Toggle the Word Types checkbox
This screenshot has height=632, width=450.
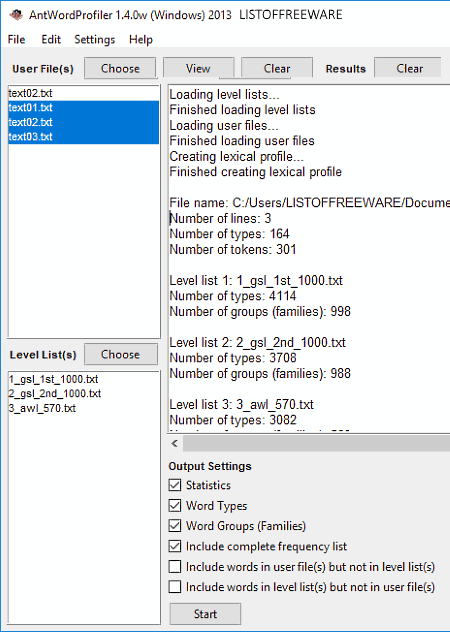(175, 505)
